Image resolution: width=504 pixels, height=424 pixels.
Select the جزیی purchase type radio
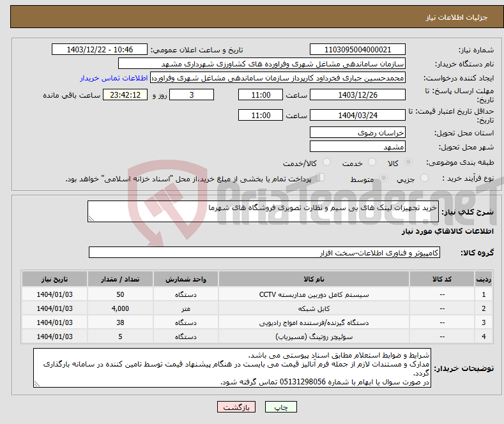424,178
